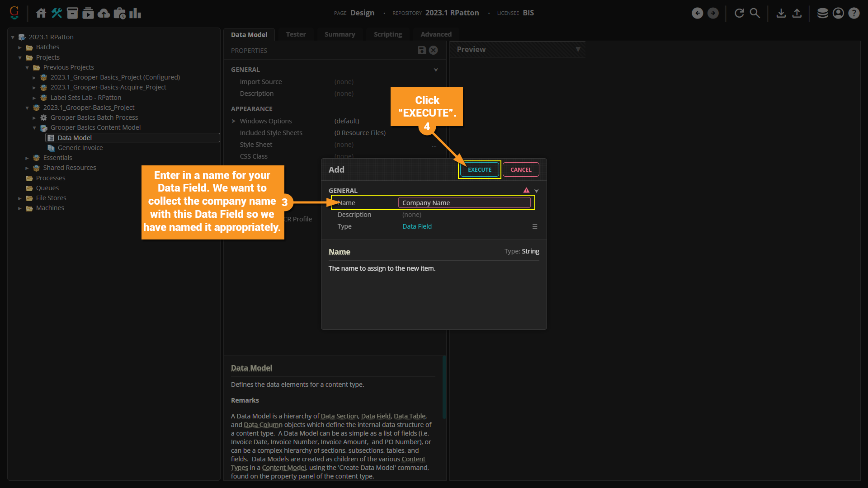Select Generic Invoice in the tree
The height and width of the screenshot is (488, 868).
click(80, 148)
